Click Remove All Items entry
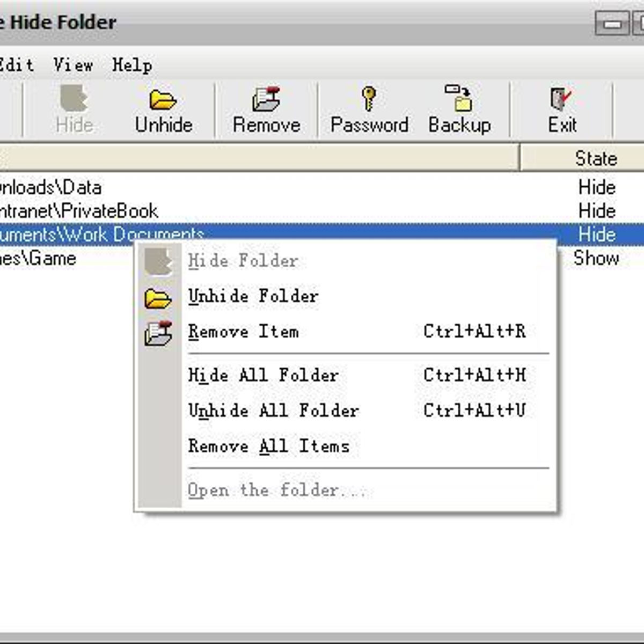The image size is (644, 644). 268,446
